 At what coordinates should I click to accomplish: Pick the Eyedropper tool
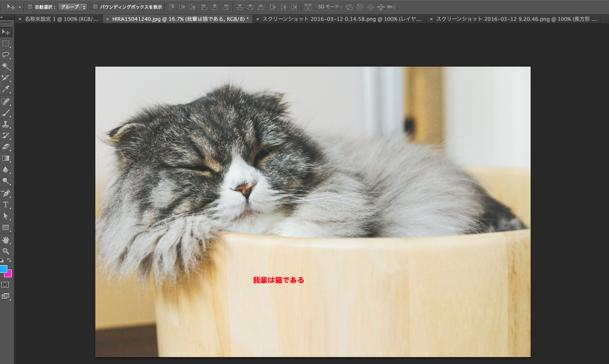(x=6, y=89)
